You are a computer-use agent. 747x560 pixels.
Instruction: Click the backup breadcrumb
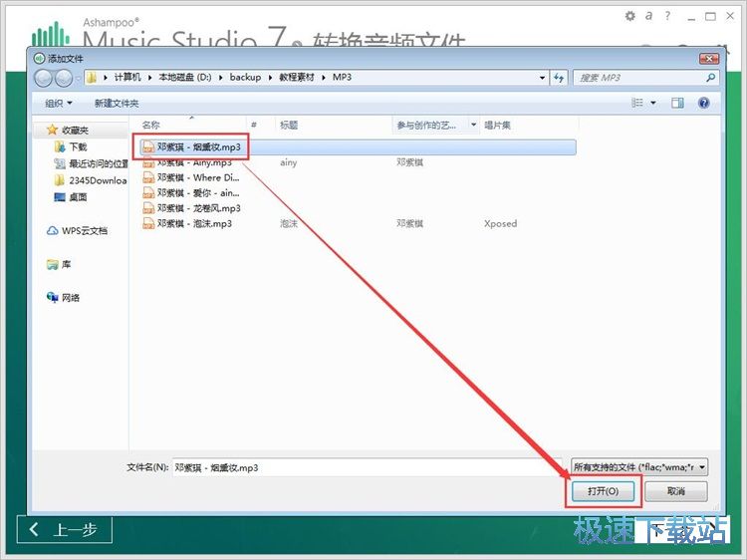(245, 77)
